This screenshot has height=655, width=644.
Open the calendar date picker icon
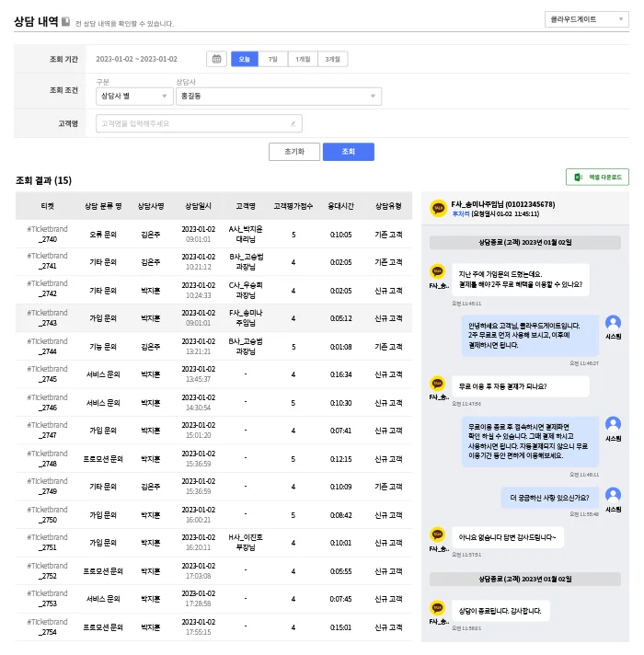pos(217,59)
